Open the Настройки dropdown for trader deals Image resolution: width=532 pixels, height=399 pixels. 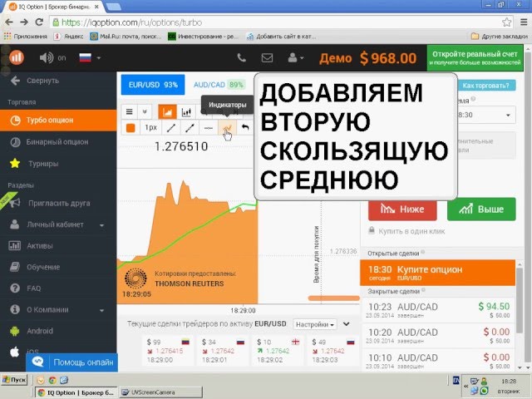coord(316,324)
